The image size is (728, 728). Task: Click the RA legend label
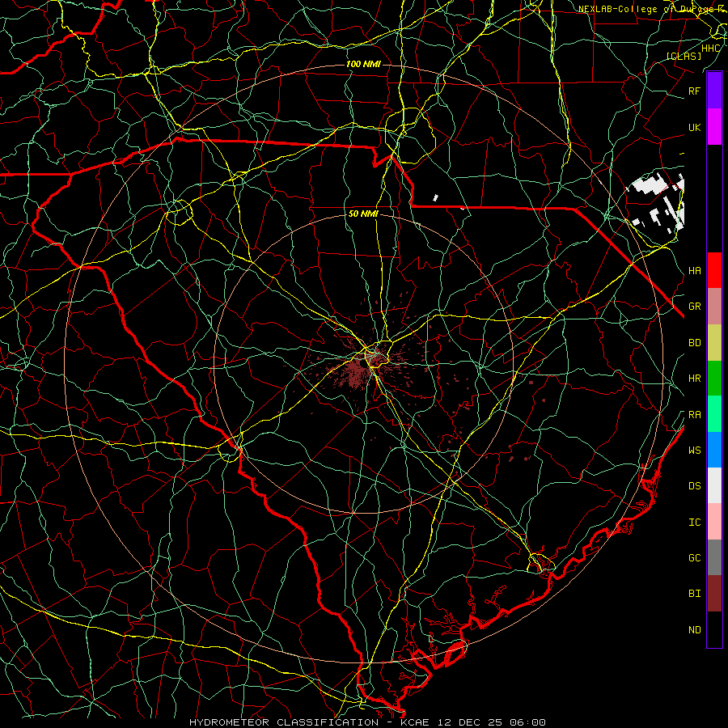pyautogui.click(x=694, y=415)
